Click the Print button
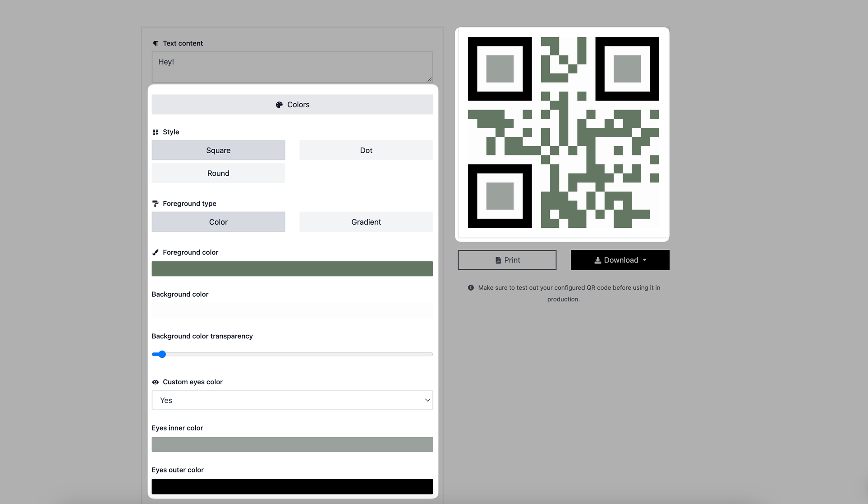The image size is (868, 504). pyautogui.click(x=506, y=259)
